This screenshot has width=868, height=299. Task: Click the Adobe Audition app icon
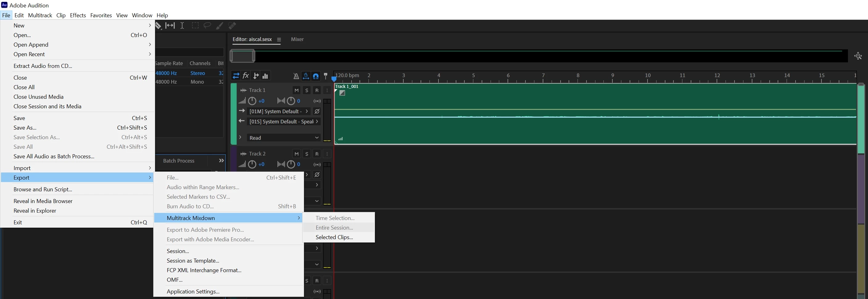pos(4,5)
